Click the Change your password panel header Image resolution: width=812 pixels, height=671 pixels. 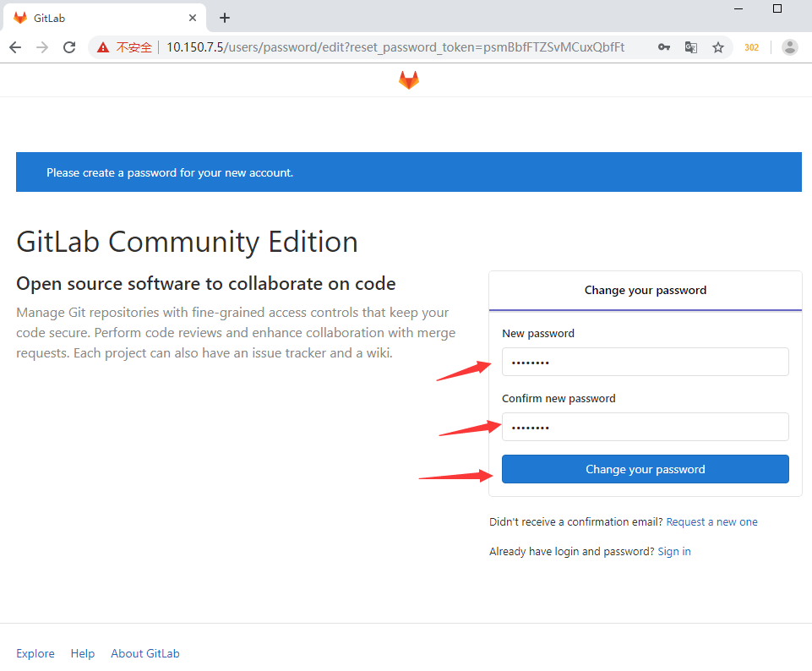click(645, 289)
